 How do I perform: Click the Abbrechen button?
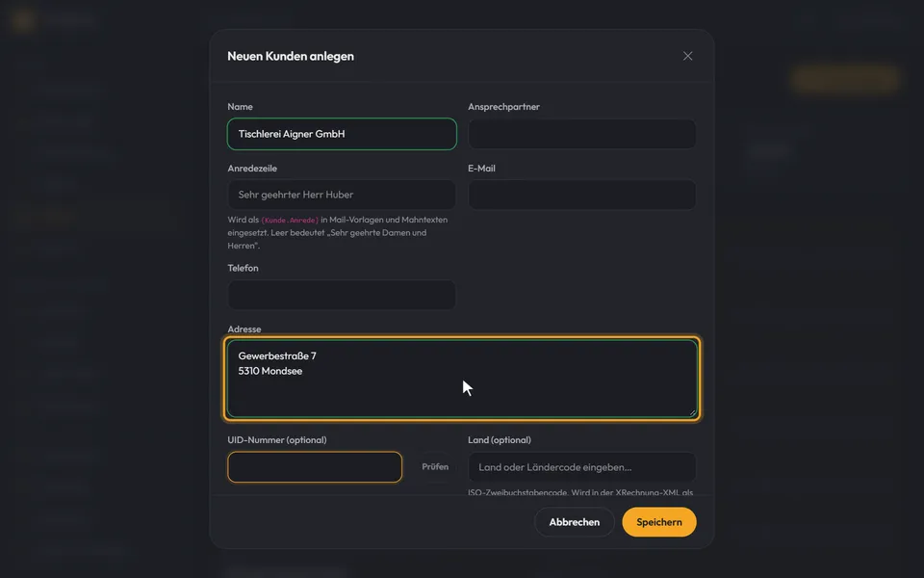pyautogui.click(x=575, y=522)
